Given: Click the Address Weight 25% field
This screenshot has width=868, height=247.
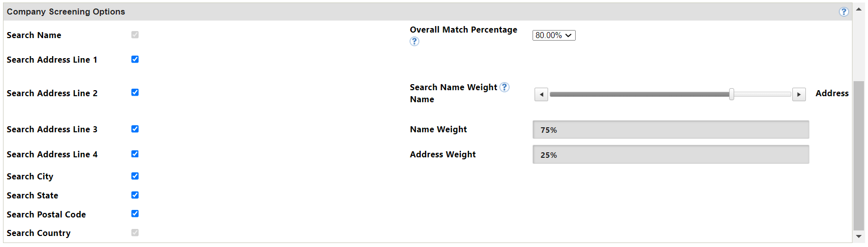Looking at the screenshot, I should 670,155.
